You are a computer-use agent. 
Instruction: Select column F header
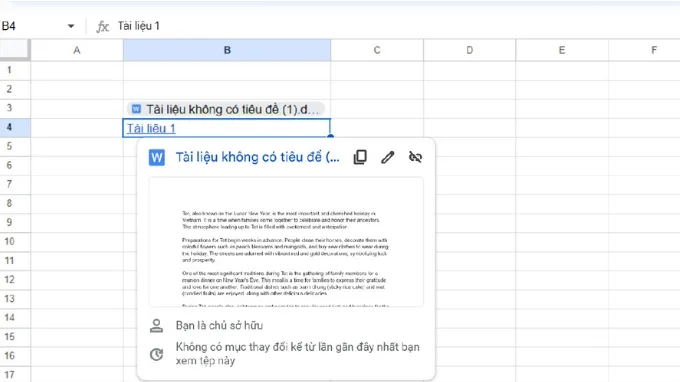click(x=644, y=50)
